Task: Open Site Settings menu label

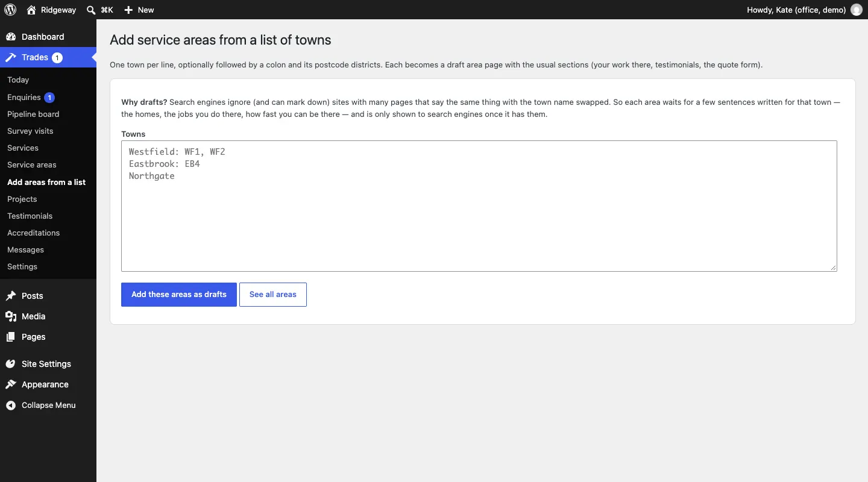Action: 46,364
